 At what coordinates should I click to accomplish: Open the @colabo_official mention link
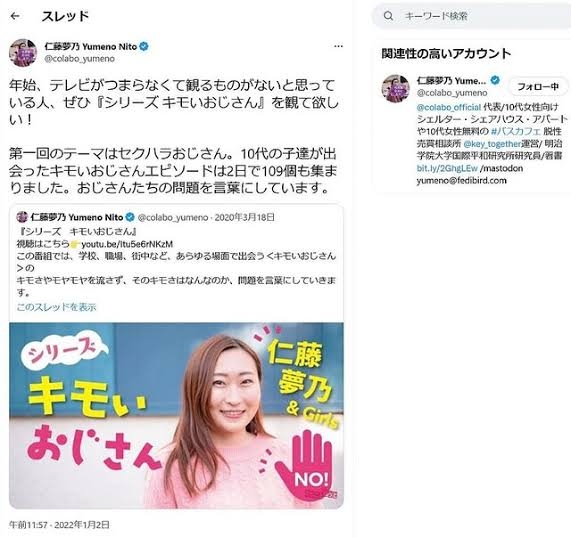tap(449, 107)
